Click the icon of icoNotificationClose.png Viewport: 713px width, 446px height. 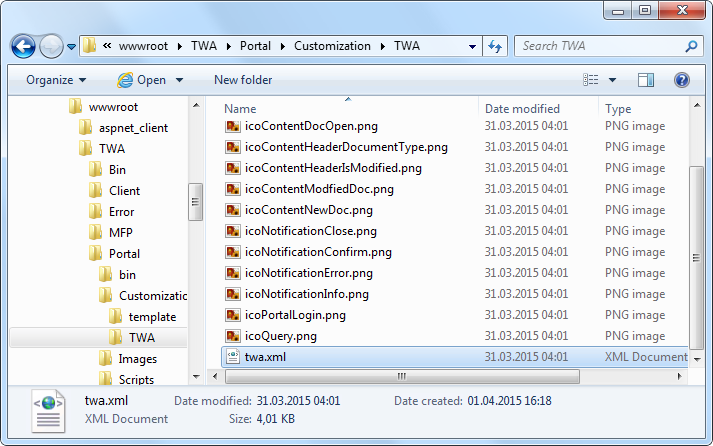233,231
